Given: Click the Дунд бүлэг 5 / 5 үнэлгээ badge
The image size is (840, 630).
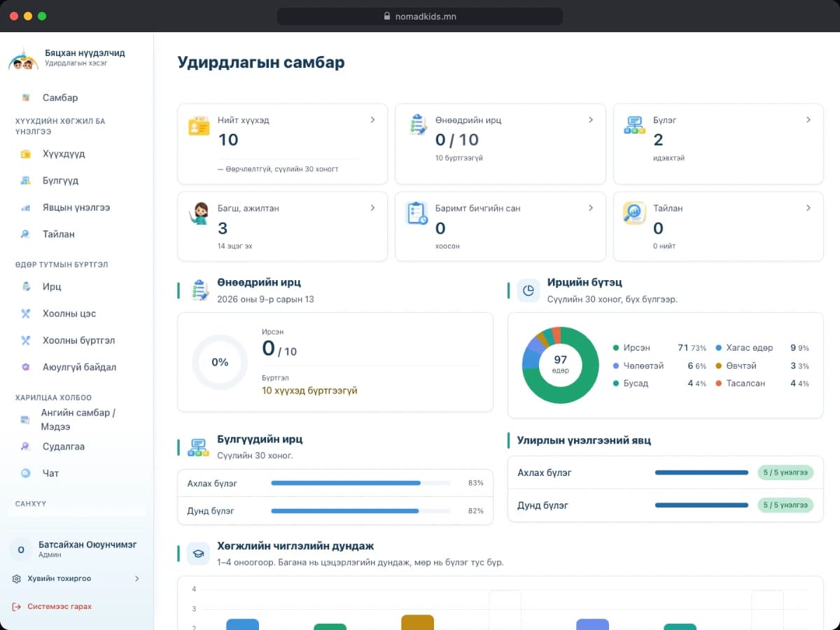Looking at the screenshot, I should tap(785, 505).
